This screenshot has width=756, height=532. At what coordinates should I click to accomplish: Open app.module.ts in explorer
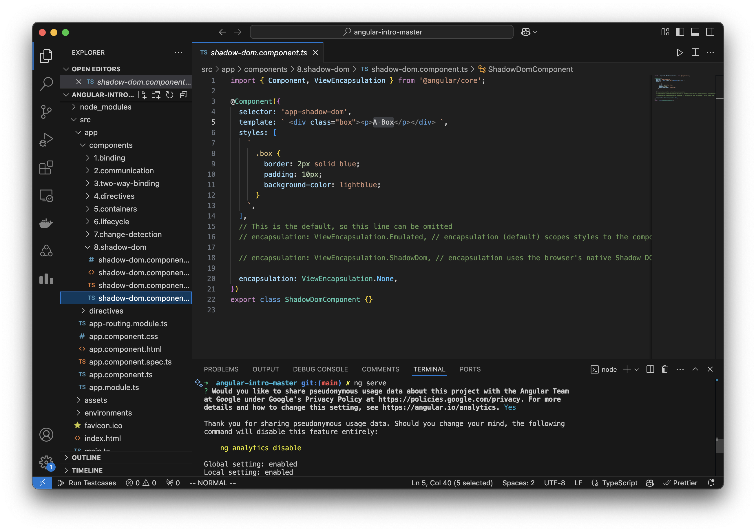(x=126, y=387)
